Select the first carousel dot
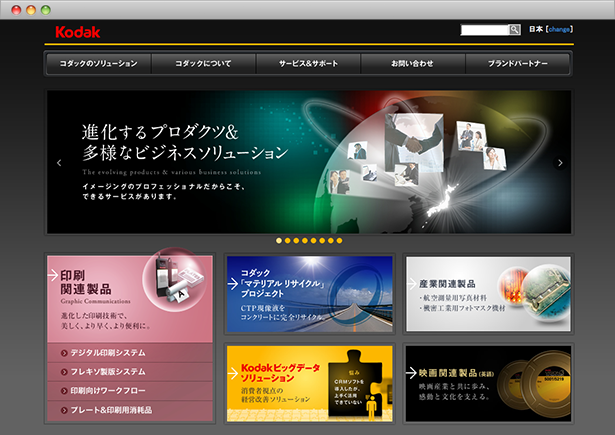 coord(279,240)
